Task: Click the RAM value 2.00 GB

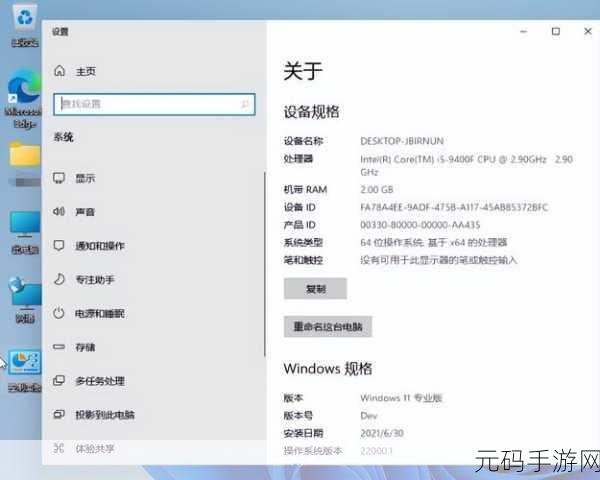Action: [x=377, y=189]
